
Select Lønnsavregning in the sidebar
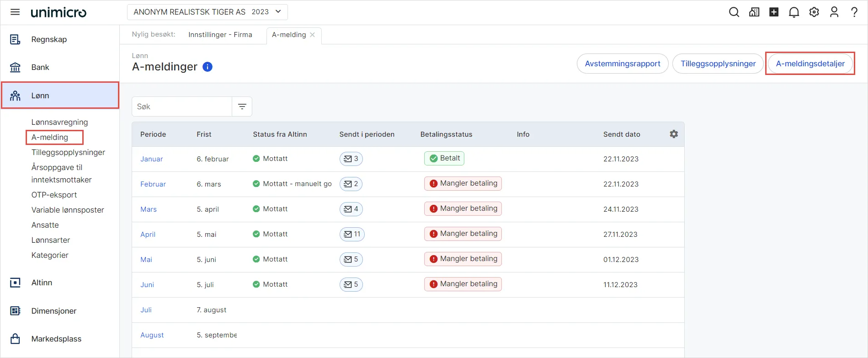59,122
